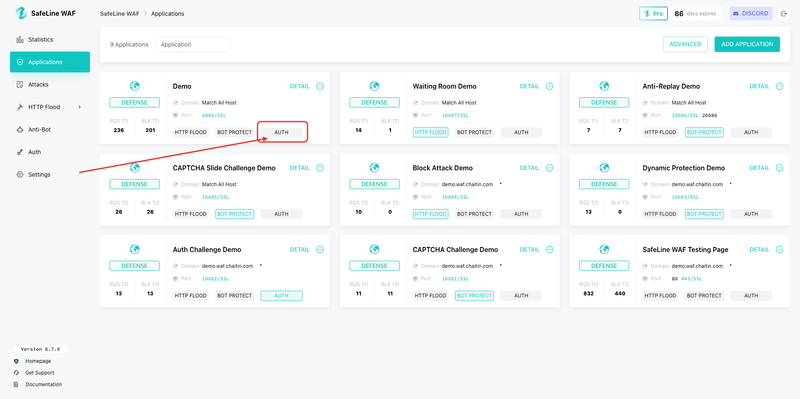Click globe icon on Dynamic Protection Demo

[x=604, y=167]
